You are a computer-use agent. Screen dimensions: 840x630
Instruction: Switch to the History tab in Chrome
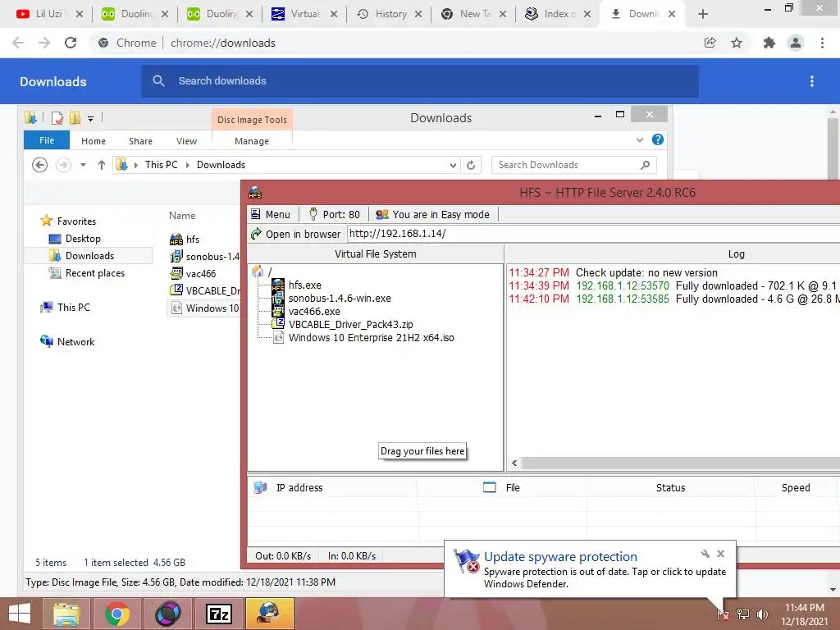(388, 15)
